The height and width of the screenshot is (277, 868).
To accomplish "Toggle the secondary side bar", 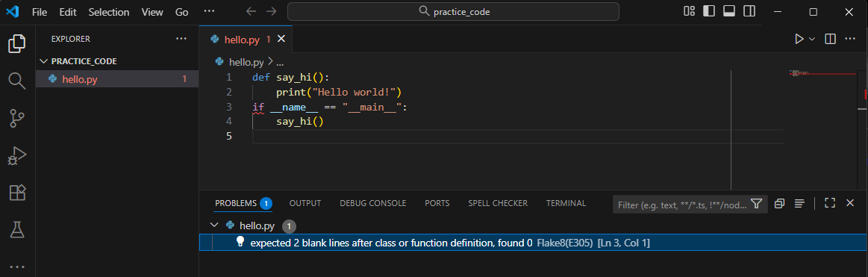I will click(x=749, y=11).
